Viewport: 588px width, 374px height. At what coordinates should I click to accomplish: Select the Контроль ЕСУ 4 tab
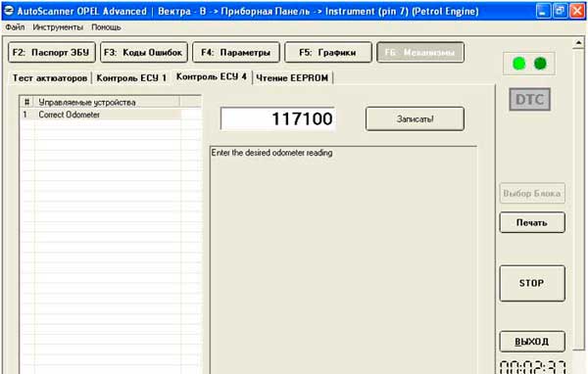point(212,76)
